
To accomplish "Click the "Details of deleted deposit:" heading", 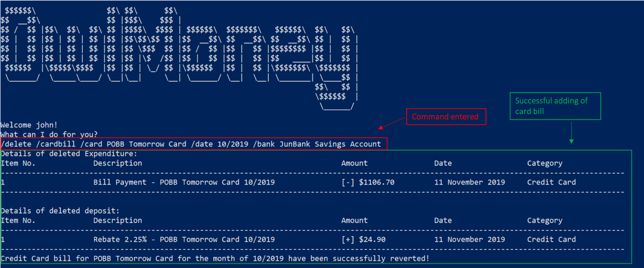I will point(60,211).
